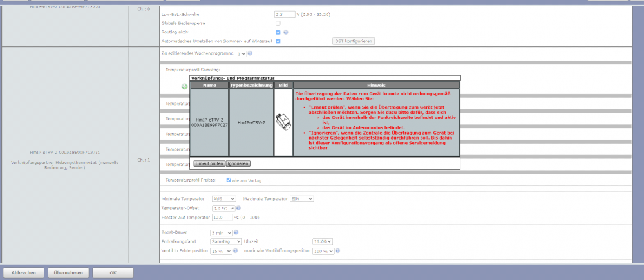
Task: Click the 'Bild' column header
Action: coord(283,86)
